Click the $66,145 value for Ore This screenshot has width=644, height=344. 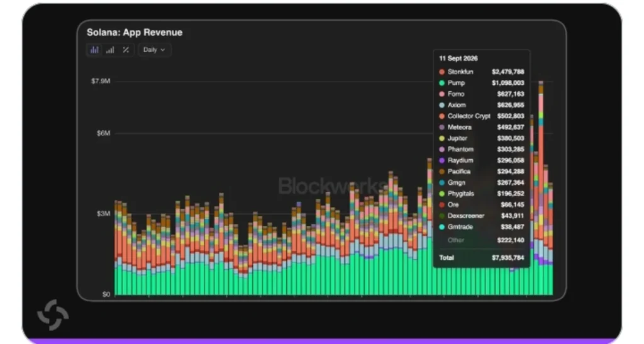[x=513, y=204]
